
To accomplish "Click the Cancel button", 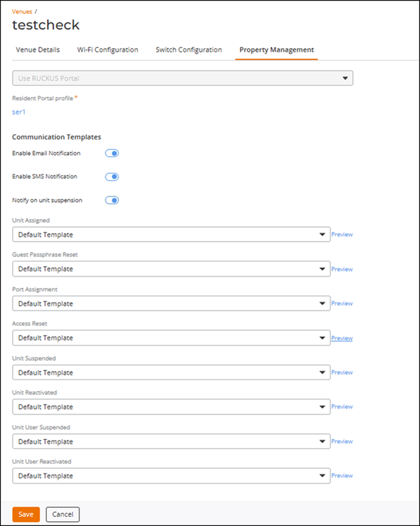I will click(x=62, y=514).
